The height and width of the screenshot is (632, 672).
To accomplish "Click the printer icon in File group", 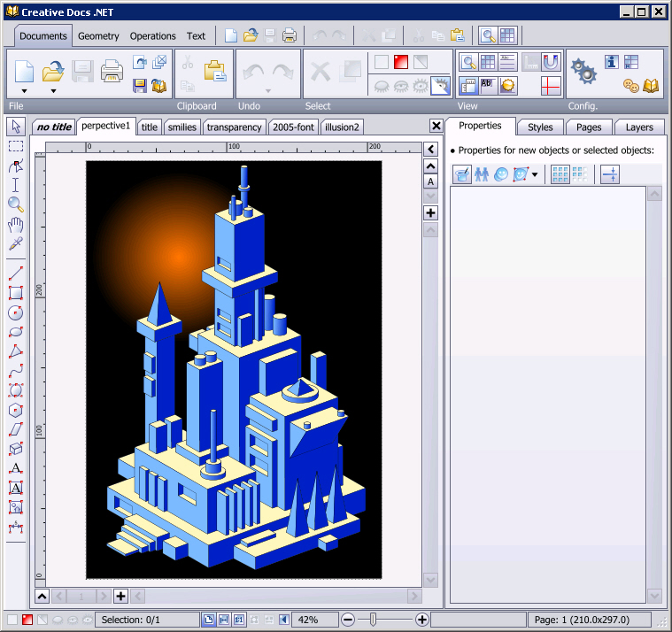I will point(112,71).
